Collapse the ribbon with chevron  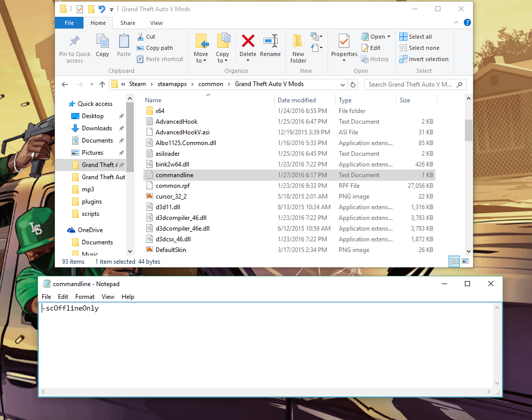(x=456, y=22)
